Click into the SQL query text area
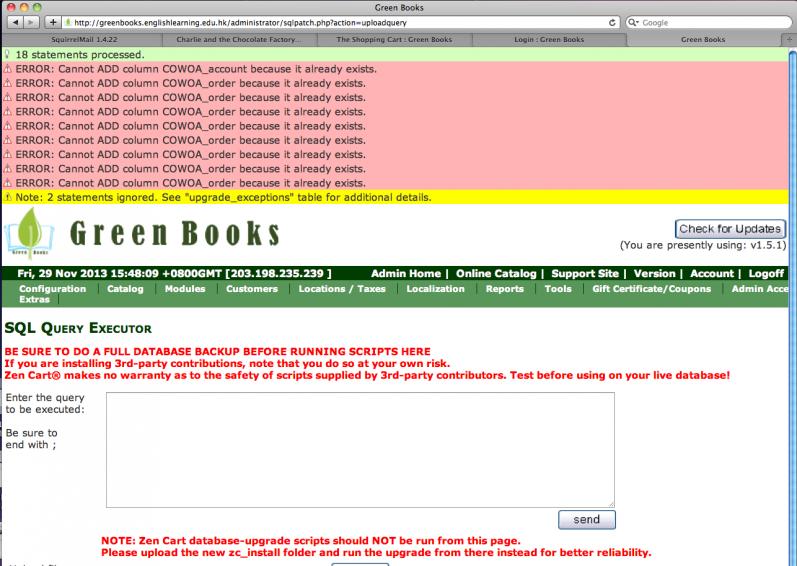The image size is (797, 566). (360, 450)
